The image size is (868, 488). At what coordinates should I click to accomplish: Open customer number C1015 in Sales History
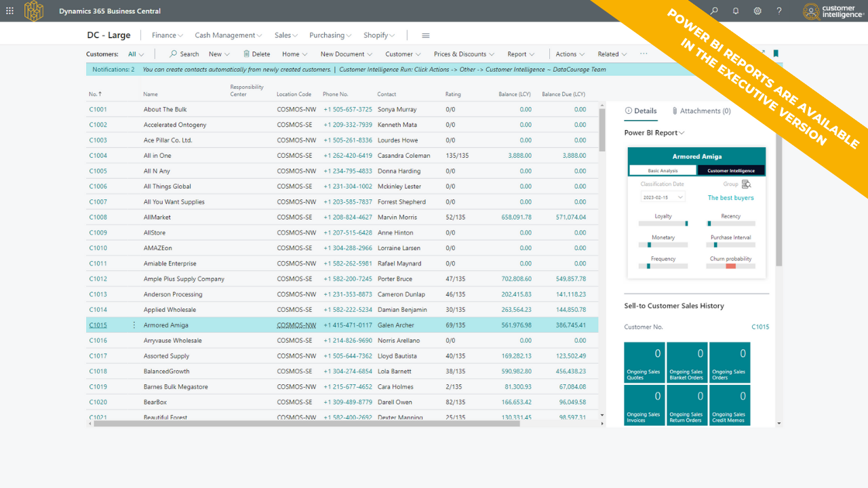point(760,327)
